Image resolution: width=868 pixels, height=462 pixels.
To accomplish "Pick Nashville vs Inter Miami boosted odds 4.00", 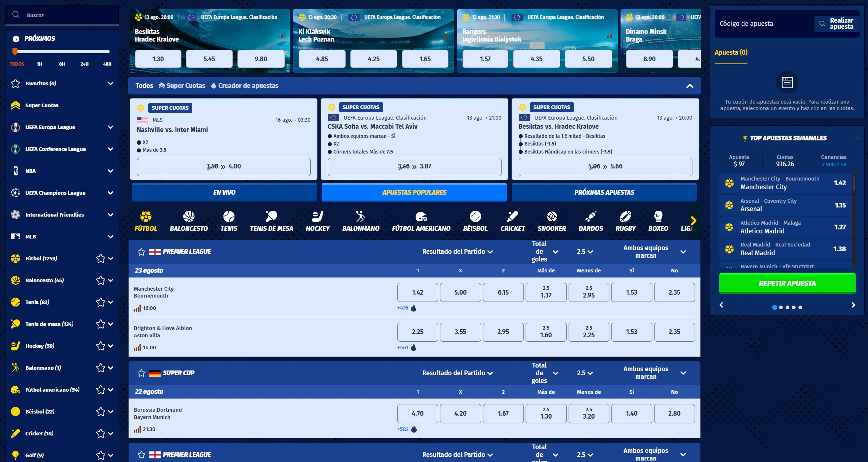I will [224, 167].
